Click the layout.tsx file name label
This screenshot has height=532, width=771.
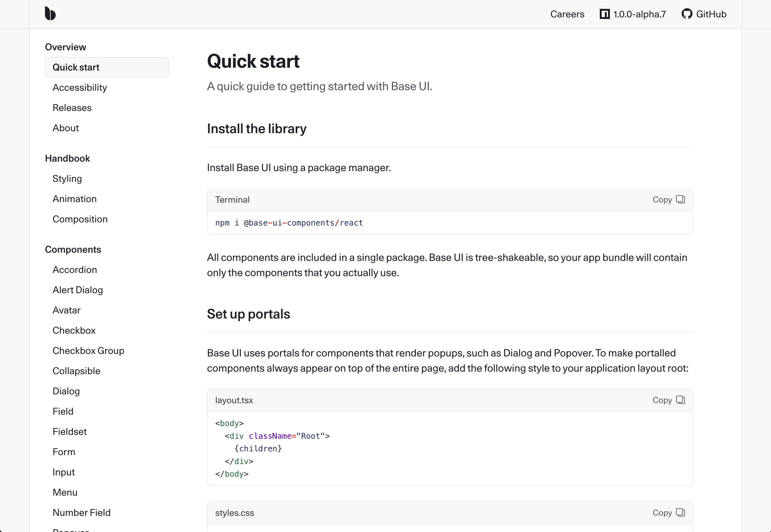coord(234,400)
